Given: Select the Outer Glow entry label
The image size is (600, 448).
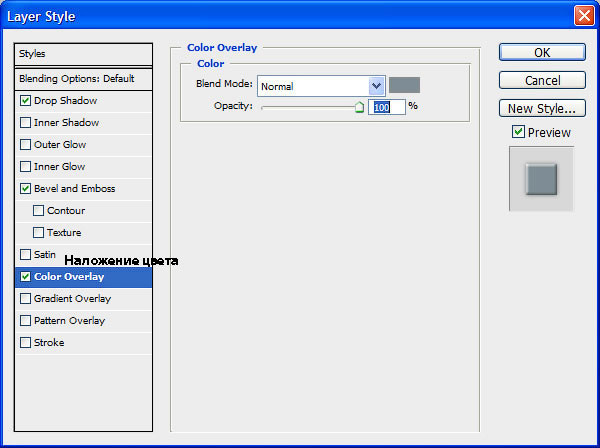Looking at the screenshot, I should pyautogui.click(x=60, y=145).
